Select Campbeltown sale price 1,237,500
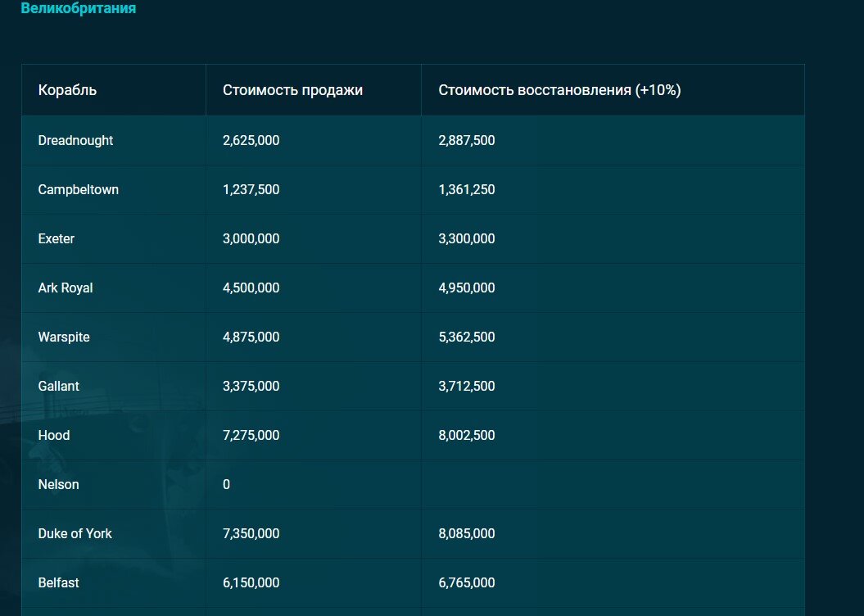This screenshot has height=616, width=864. [x=251, y=189]
